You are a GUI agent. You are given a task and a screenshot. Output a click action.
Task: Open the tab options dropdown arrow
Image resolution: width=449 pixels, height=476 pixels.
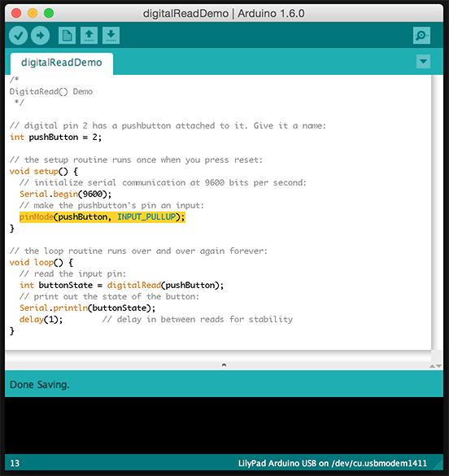423,62
